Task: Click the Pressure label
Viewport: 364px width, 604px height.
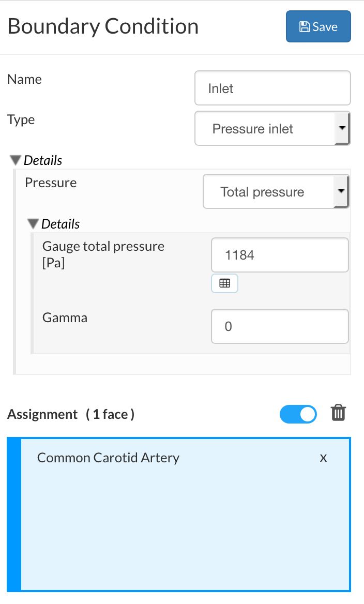Action: pyautogui.click(x=51, y=183)
